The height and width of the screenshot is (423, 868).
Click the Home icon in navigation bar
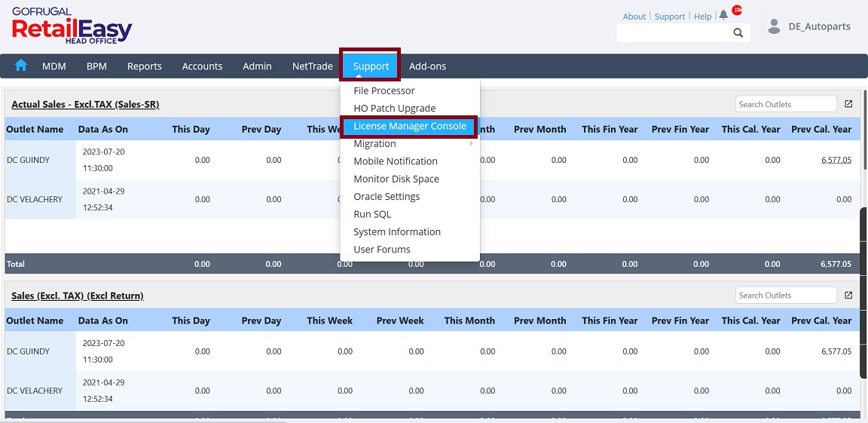[20, 66]
